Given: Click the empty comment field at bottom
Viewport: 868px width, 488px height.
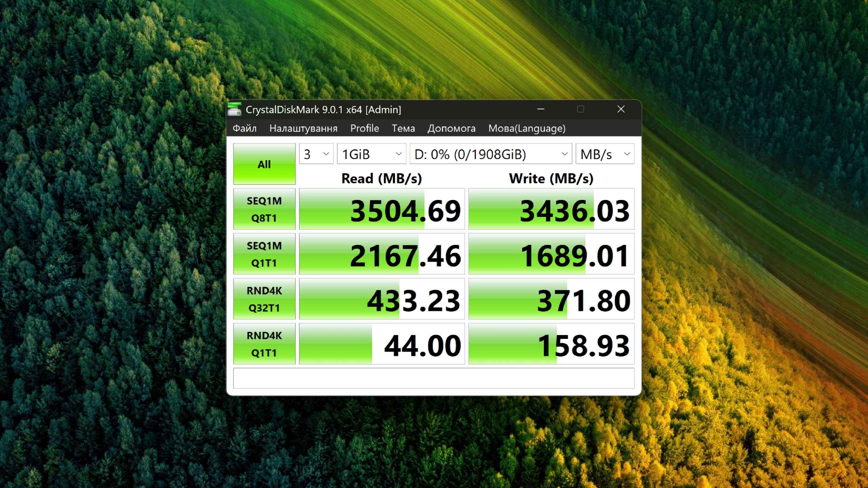Looking at the screenshot, I should click(x=434, y=378).
